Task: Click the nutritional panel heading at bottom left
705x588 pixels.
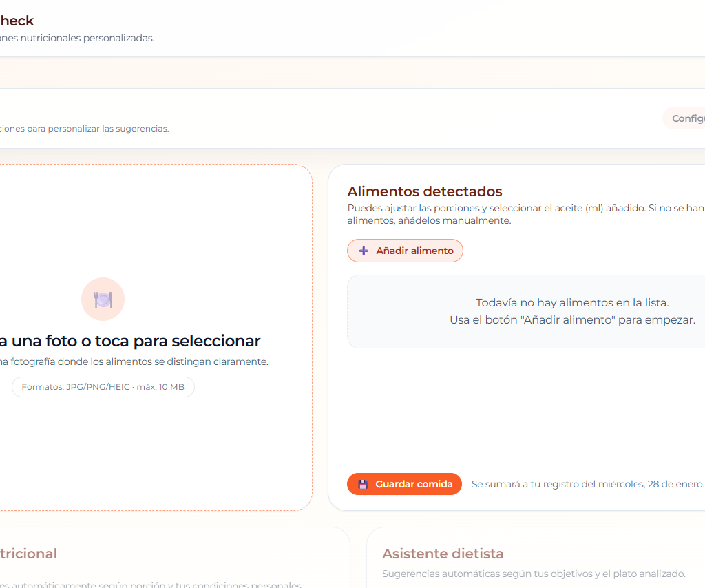Action: pos(28,554)
